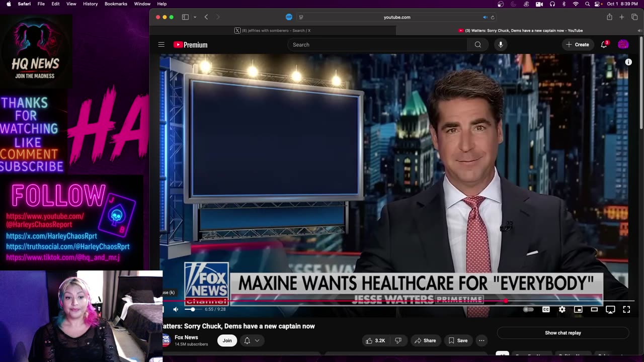Switch to theater mode
Image resolution: width=644 pixels, height=362 pixels.
[594, 309]
